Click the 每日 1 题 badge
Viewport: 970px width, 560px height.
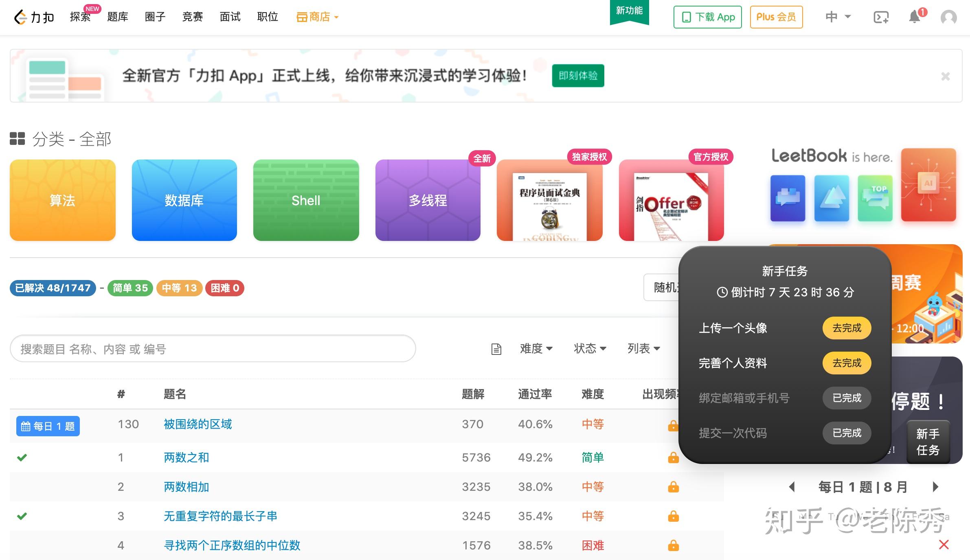[48, 426]
